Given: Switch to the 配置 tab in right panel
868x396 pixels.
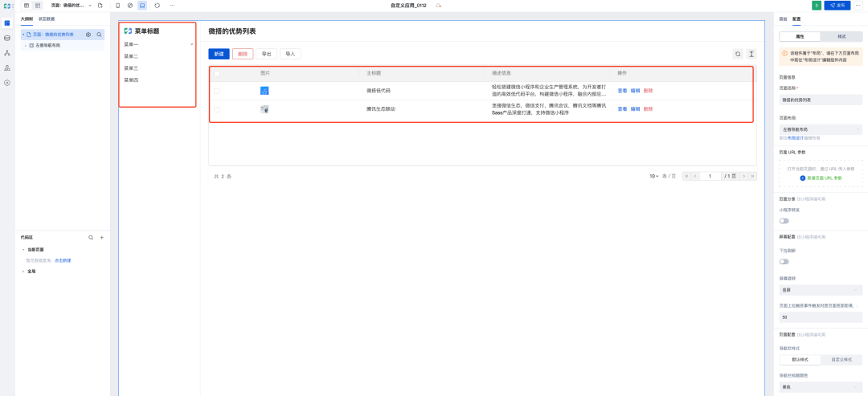Looking at the screenshot, I should pos(796,18).
